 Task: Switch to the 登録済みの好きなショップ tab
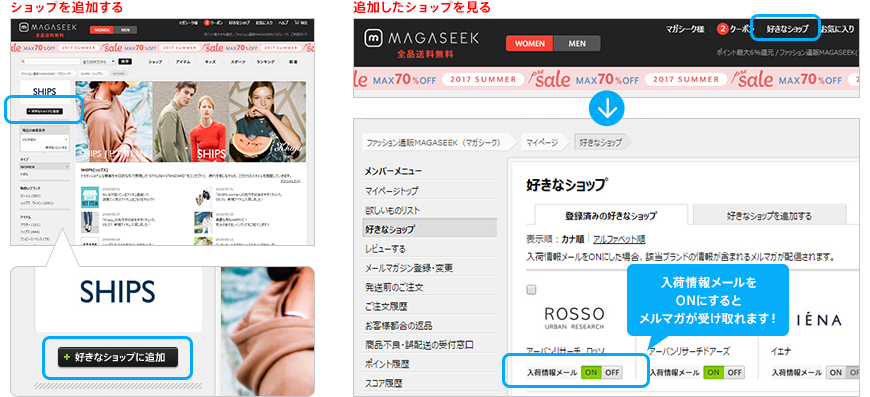tap(611, 215)
